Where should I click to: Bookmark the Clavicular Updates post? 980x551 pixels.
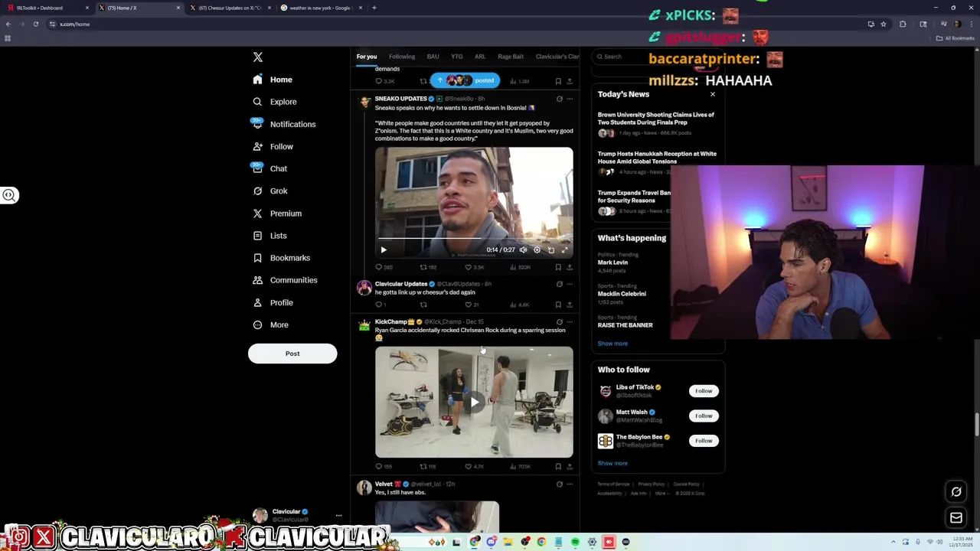tap(558, 305)
